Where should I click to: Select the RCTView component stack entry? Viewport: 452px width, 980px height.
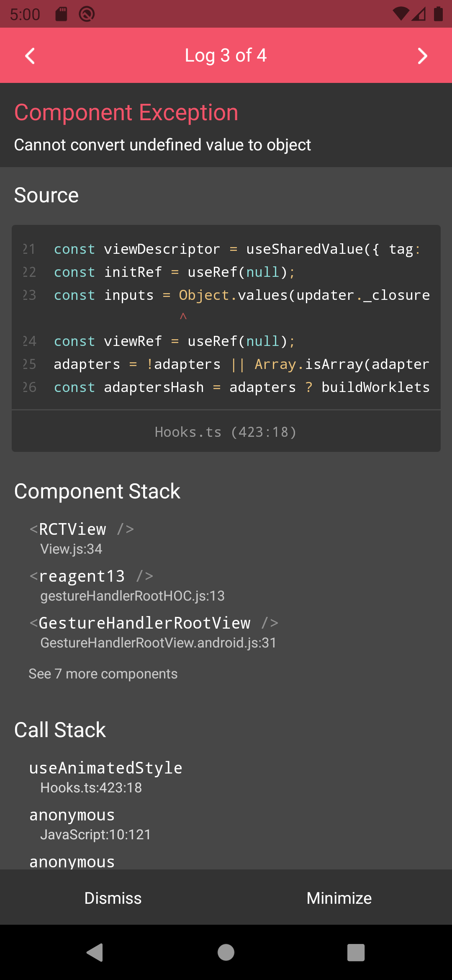coord(226,538)
